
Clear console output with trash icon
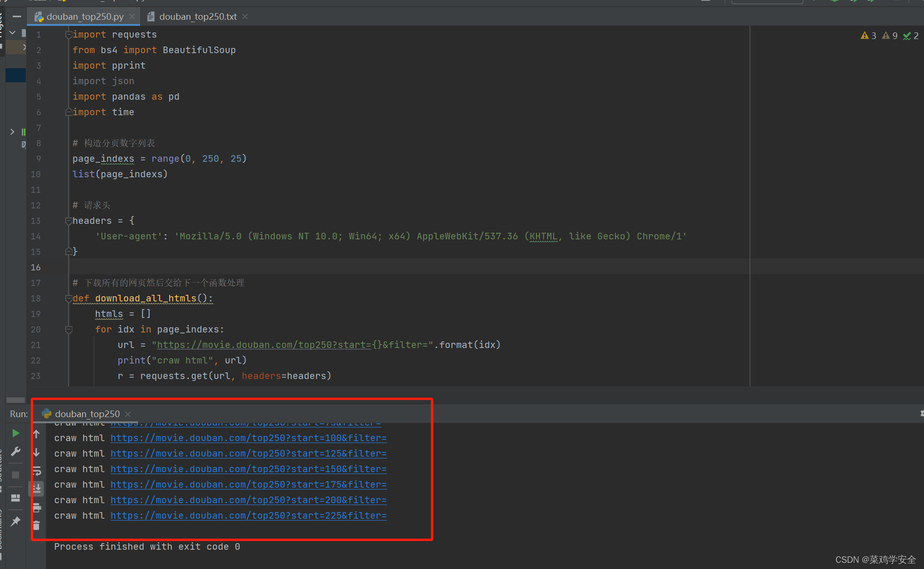click(37, 526)
